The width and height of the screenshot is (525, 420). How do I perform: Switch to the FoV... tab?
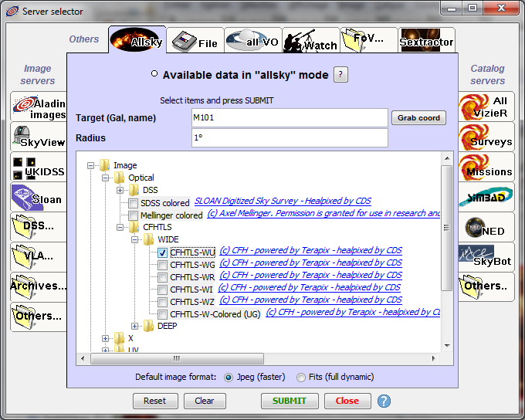click(x=369, y=40)
